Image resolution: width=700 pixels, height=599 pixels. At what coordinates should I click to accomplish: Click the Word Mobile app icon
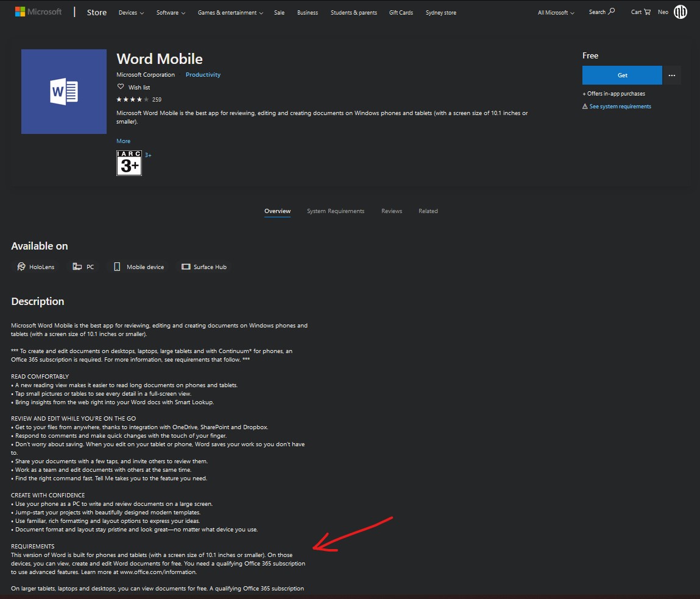point(64,91)
